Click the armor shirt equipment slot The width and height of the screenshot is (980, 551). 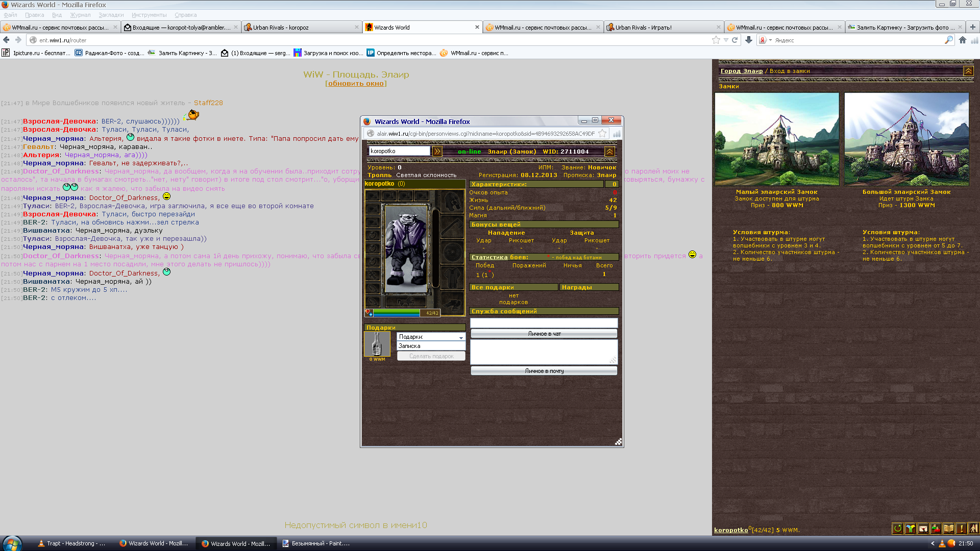point(452,278)
